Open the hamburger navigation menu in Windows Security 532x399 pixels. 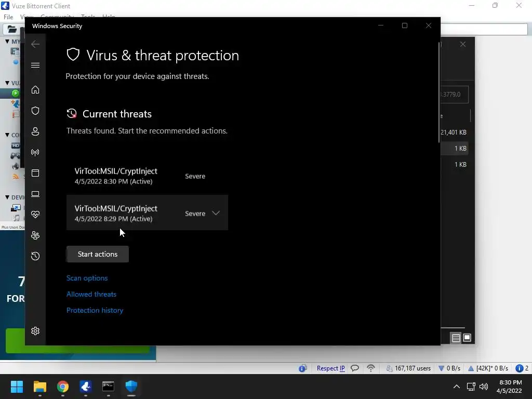click(x=35, y=65)
